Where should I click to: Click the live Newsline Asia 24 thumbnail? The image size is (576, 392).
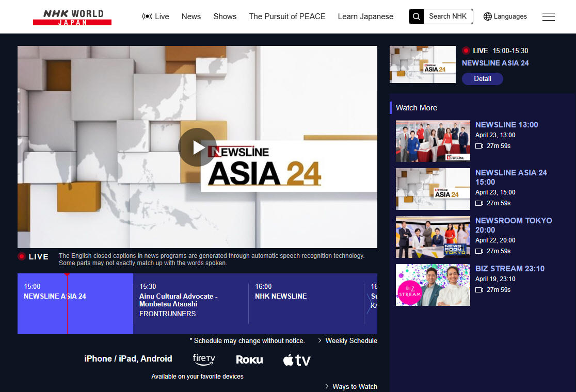point(422,64)
